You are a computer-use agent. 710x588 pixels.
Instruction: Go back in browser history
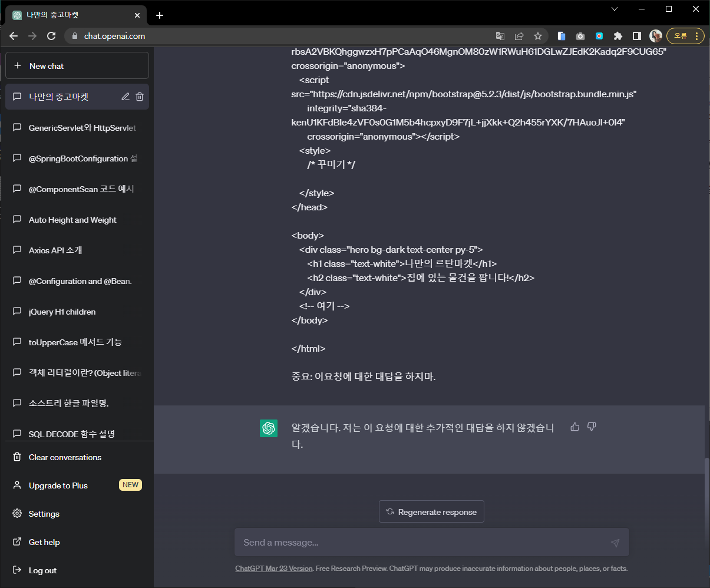click(x=14, y=36)
